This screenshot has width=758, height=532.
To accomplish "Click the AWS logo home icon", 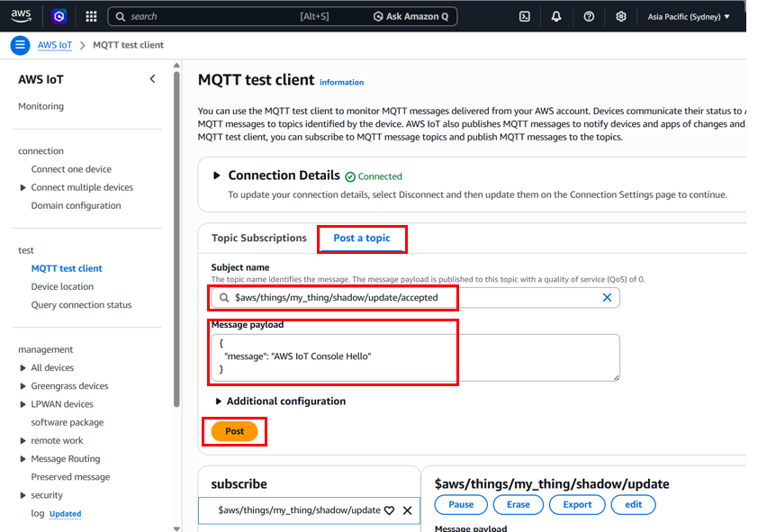I will pos(22,16).
